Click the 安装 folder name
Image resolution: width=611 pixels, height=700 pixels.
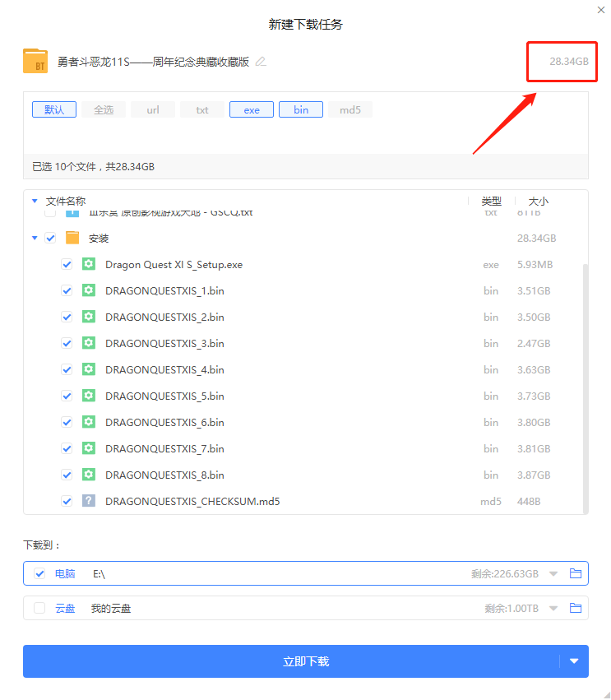pos(99,239)
